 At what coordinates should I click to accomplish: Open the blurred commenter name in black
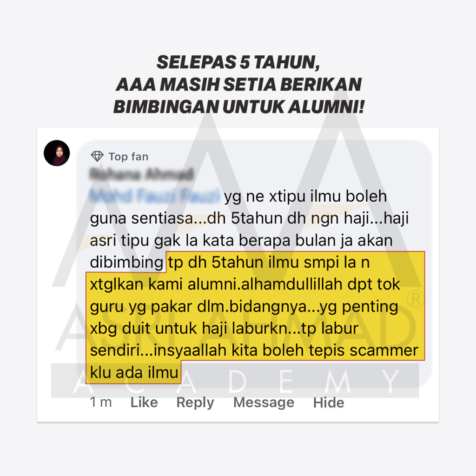pyautogui.click(x=141, y=175)
